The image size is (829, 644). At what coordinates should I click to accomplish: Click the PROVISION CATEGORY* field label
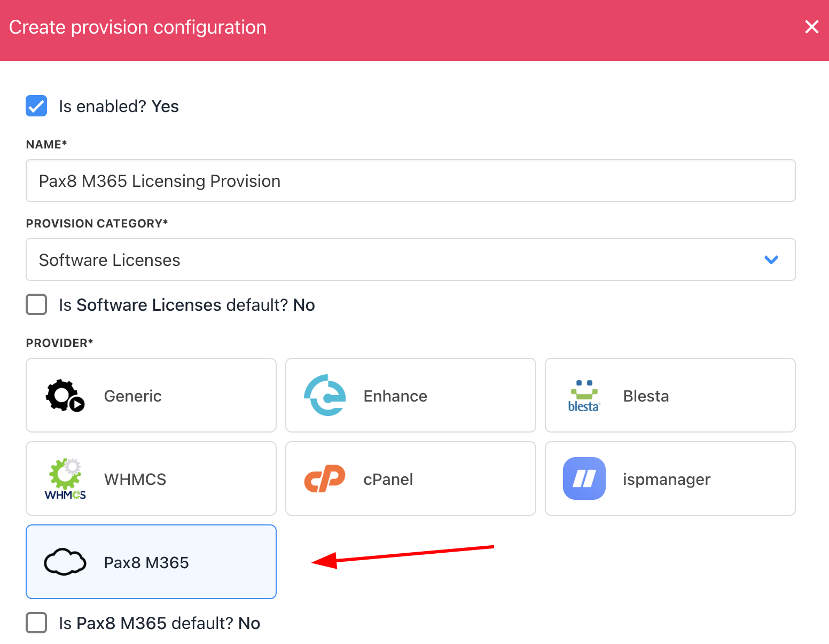[x=97, y=223]
